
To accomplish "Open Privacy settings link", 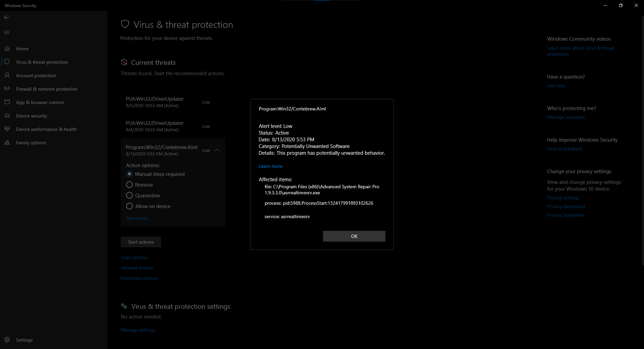I will click(x=563, y=198).
